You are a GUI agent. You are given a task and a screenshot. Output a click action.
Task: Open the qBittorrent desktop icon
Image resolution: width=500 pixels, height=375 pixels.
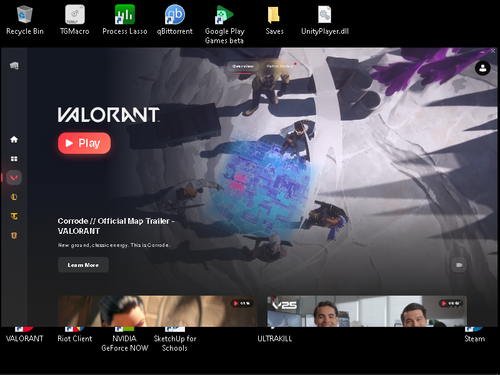[x=175, y=20]
